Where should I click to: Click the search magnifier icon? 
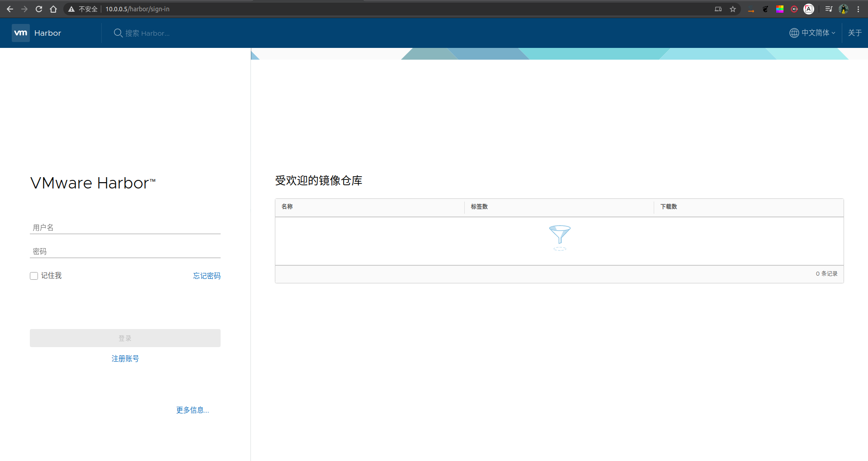(x=118, y=33)
